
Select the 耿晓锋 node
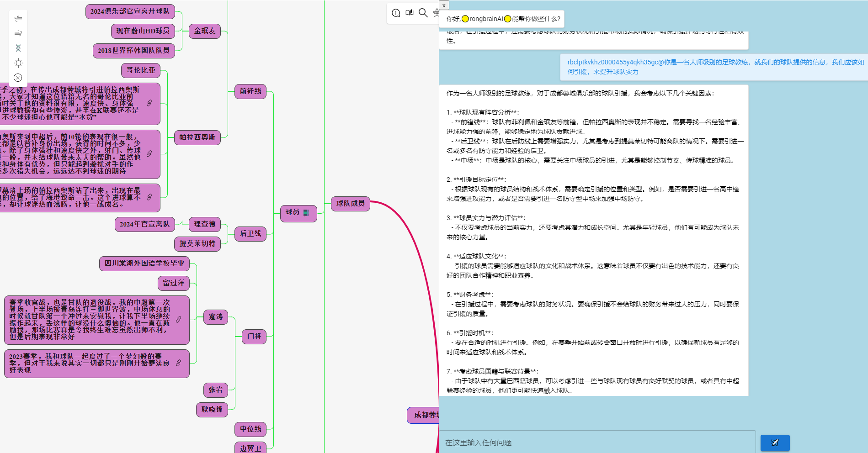(x=212, y=410)
